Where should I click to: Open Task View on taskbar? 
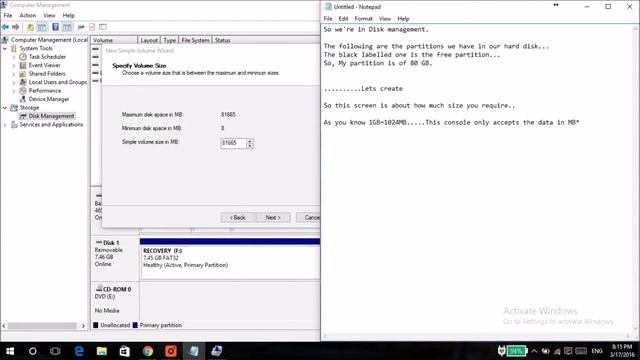click(55, 351)
